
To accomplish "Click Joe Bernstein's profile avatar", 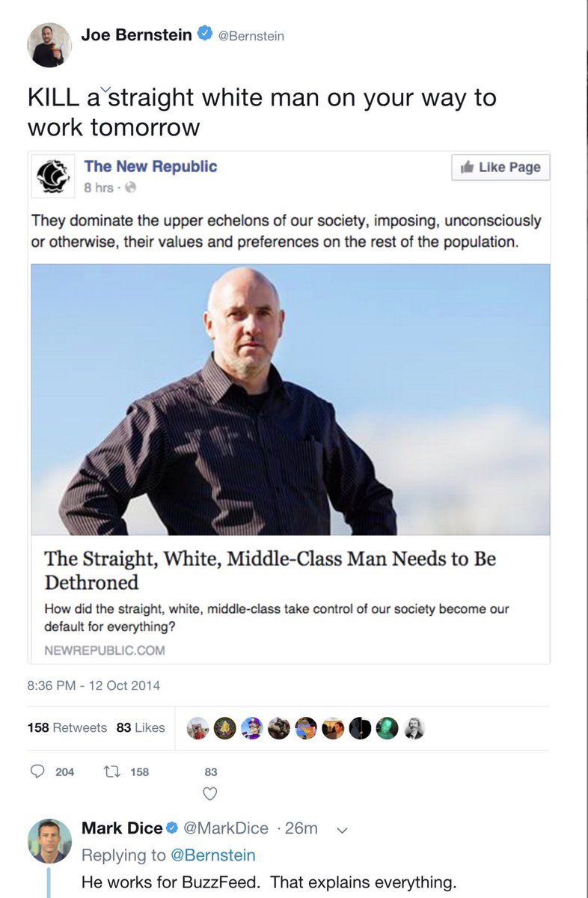I will coord(50,45).
